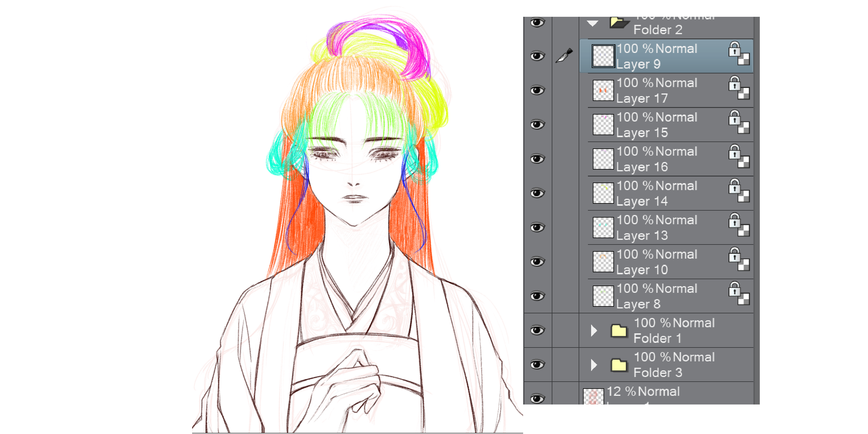Image resolution: width=868 pixels, height=434 pixels.
Task: Click lock transparency icon on Layer 15
Action: (x=739, y=122)
